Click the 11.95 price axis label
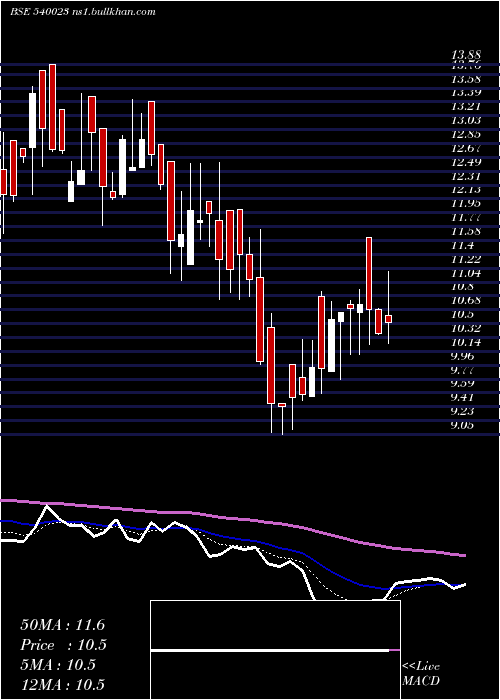Viewport: 500px width, 700px height. [x=466, y=204]
